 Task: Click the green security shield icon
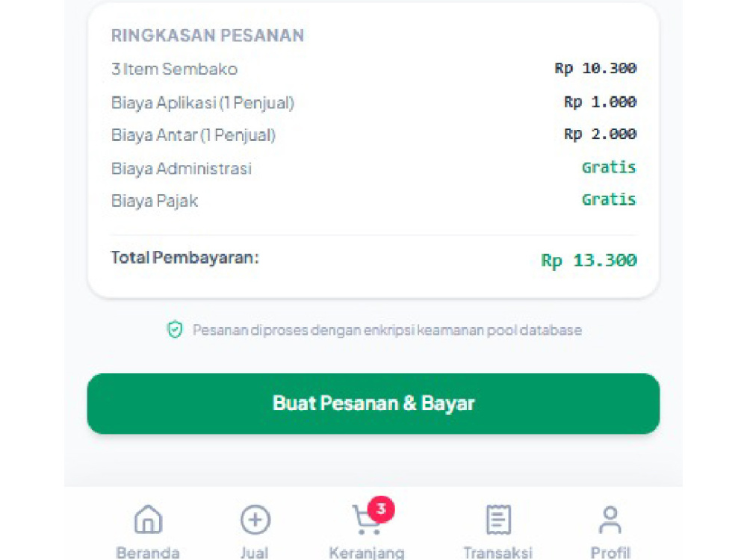(x=175, y=329)
